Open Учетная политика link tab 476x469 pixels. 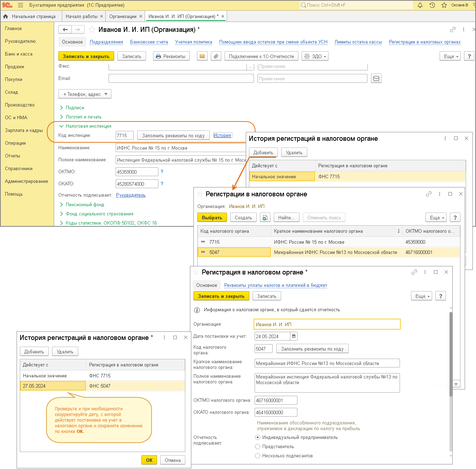193,42
